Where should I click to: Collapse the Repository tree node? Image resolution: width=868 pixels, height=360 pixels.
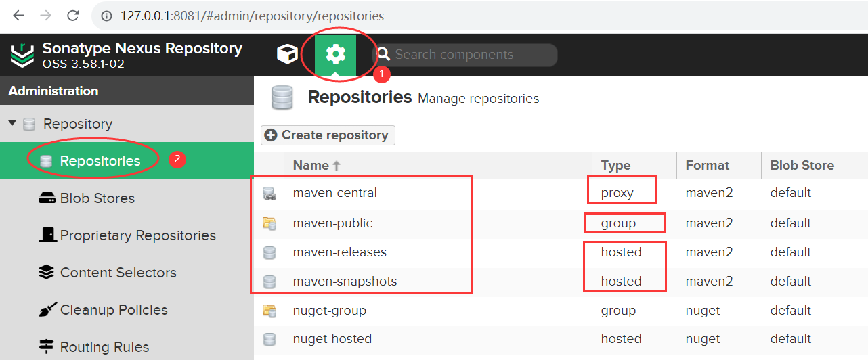[x=12, y=124]
